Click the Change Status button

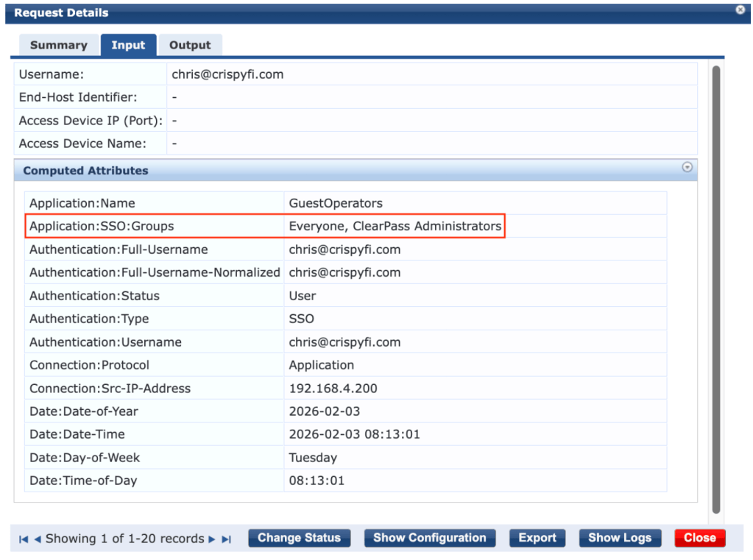tap(299, 538)
